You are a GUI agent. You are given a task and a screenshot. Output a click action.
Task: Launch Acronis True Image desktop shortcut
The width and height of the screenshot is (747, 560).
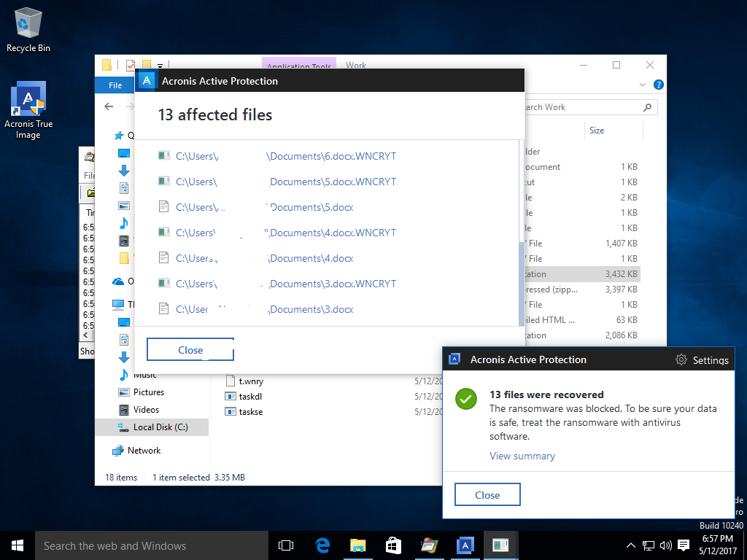pos(28,110)
